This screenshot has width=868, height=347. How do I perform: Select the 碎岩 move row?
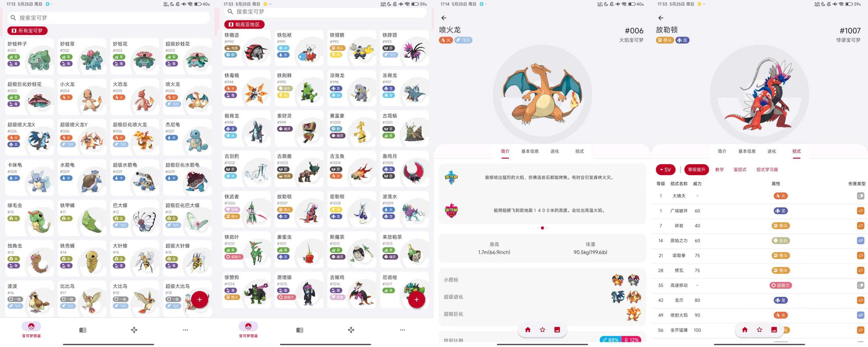tap(759, 226)
